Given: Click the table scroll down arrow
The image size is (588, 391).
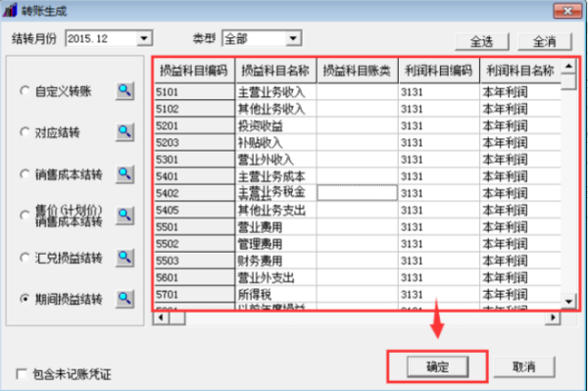Looking at the screenshot, I should pyautogui.click(x=568, y=302).
